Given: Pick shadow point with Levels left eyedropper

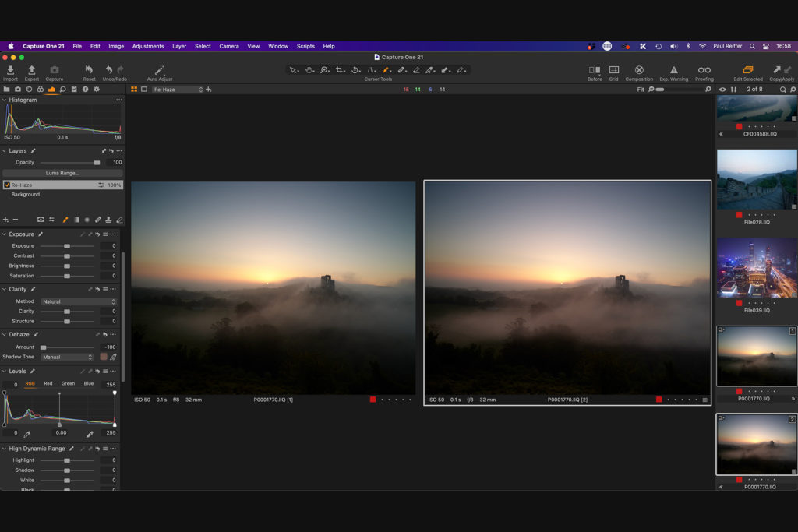Looking at the screenshot, I should click(27, 434).
